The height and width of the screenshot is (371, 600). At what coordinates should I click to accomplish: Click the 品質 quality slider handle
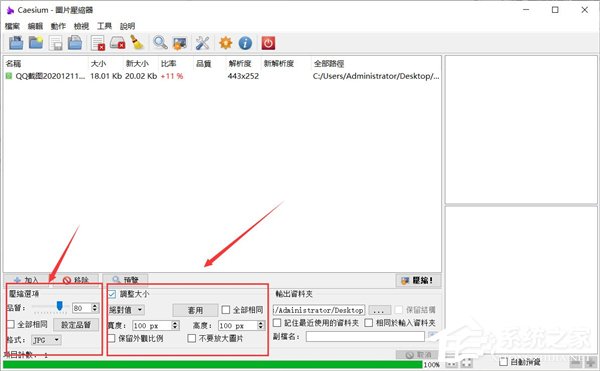pyautogui.click(x=59, y=306)
